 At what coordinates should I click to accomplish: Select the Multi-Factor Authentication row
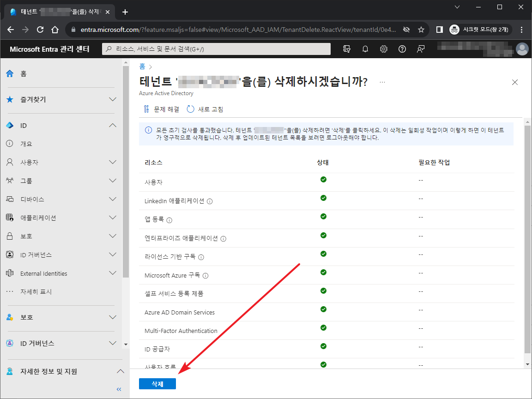coord(326,331)
